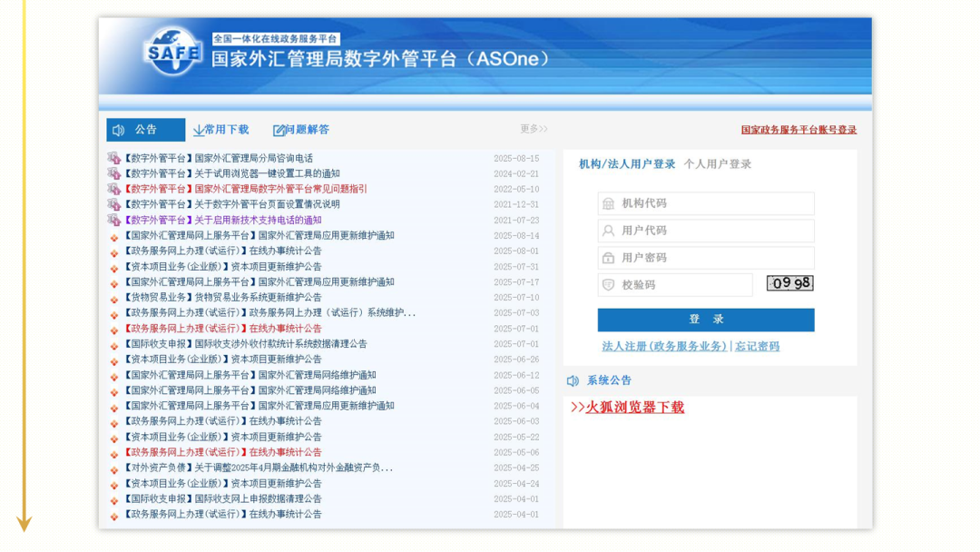Open 应用更新维护通知 dated 2025-06-04
Image resolution: width=980 pixels, height=552 pixels.
pos(260,406)
